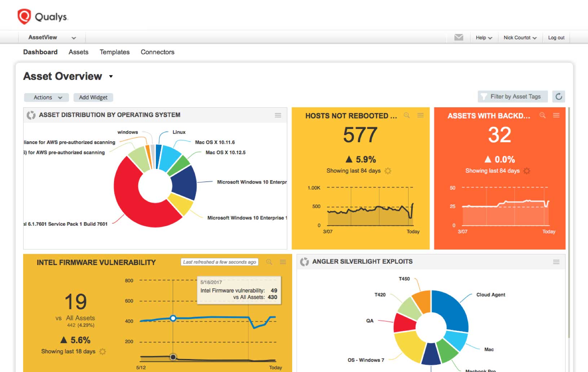The height and width of the screenshot is (372, 588).
Task: Click the 577 hosts count
Action: (360, 135)
